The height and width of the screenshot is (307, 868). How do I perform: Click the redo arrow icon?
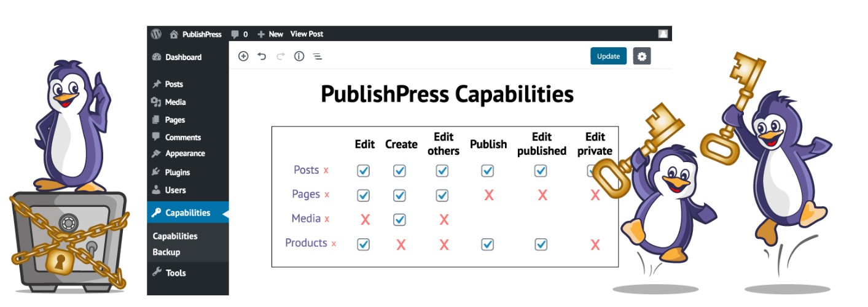tap(281, 56)
